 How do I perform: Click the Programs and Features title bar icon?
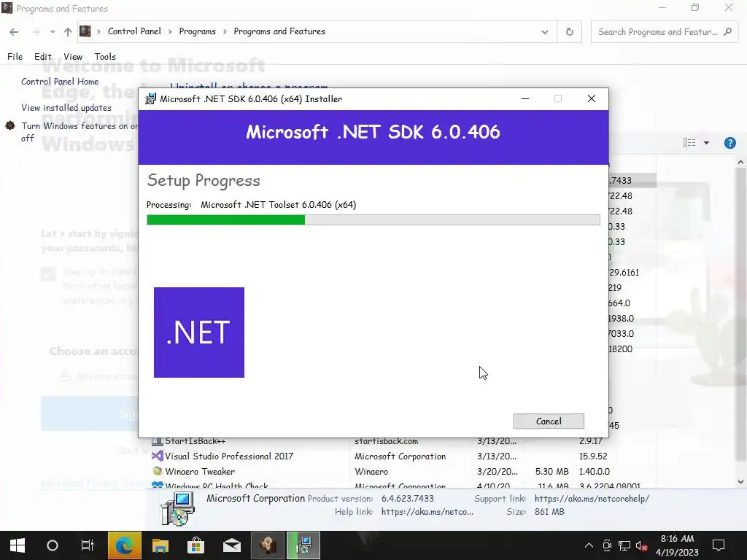click(x=7, y=8)
